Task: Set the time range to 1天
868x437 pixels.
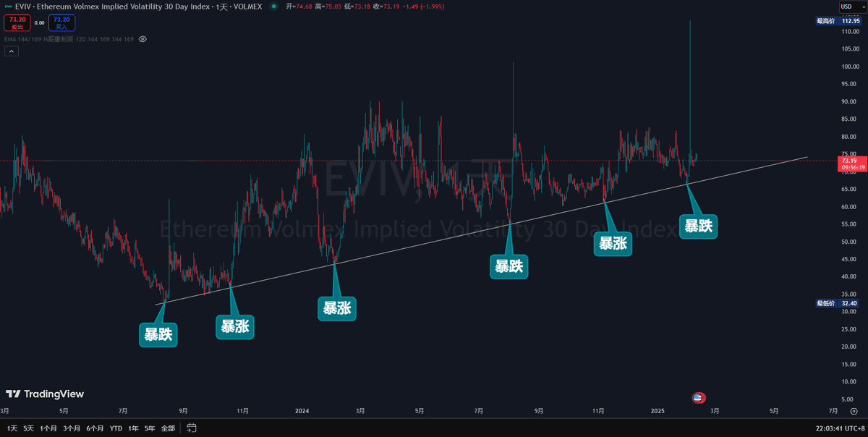Action: [x=12, y=428]
